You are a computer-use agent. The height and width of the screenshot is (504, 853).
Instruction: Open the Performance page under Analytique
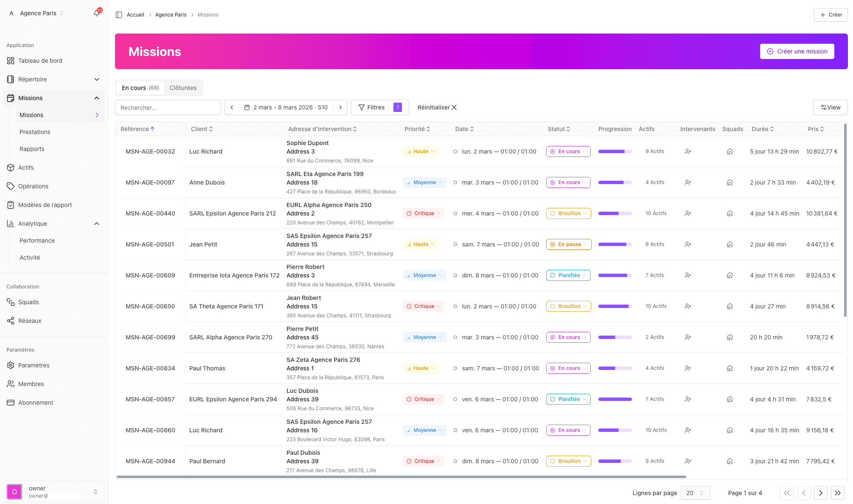pos(37,241)
